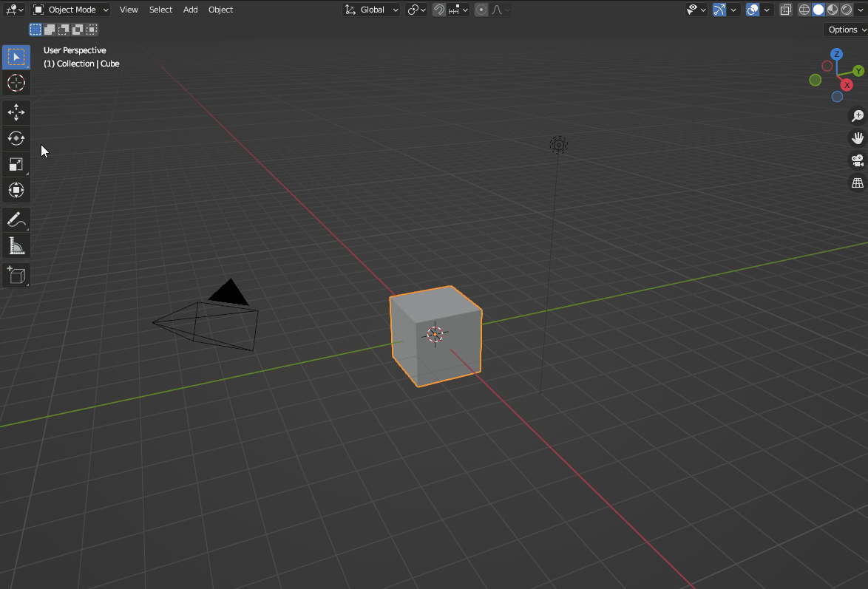
Task: Set selection mode to New
Action: 35,30
